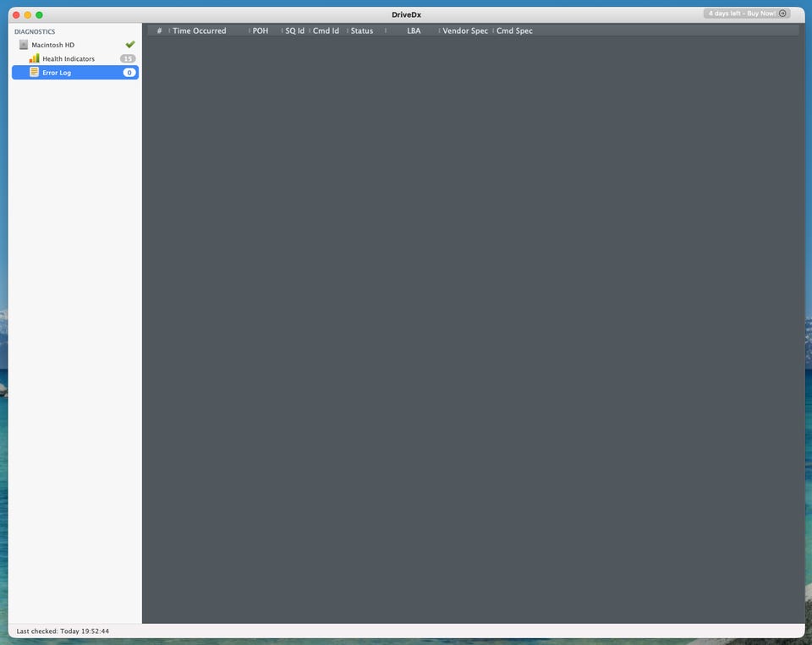Click the Cmd Id column header
Screen dimensions: 812x645
(x=326, y=31)
